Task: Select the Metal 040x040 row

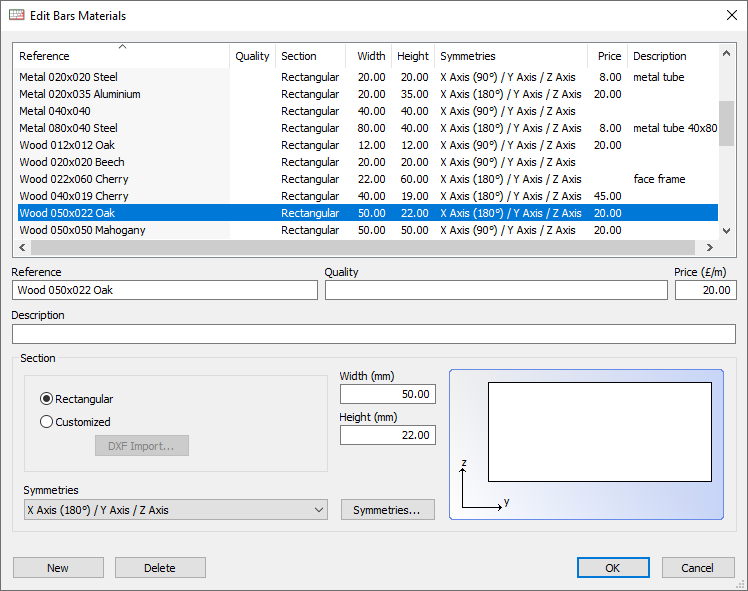Action: [368, 111]
